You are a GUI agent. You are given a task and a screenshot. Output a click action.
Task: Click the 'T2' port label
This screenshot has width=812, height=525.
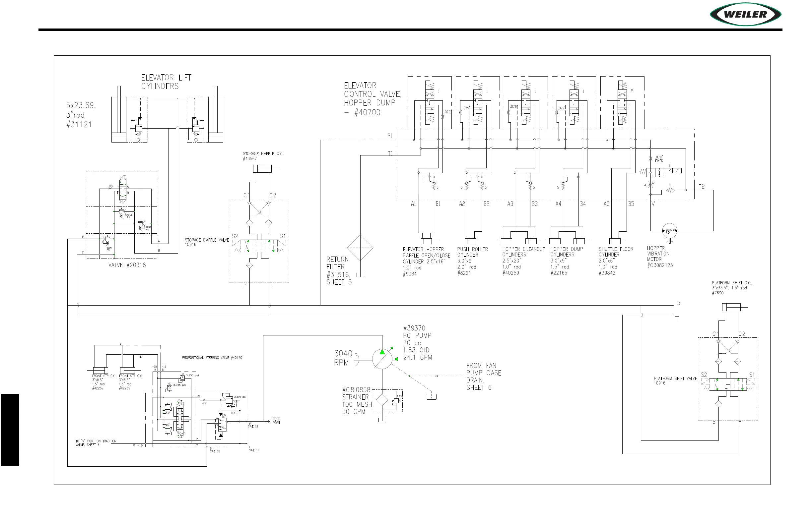pos(702,187)
